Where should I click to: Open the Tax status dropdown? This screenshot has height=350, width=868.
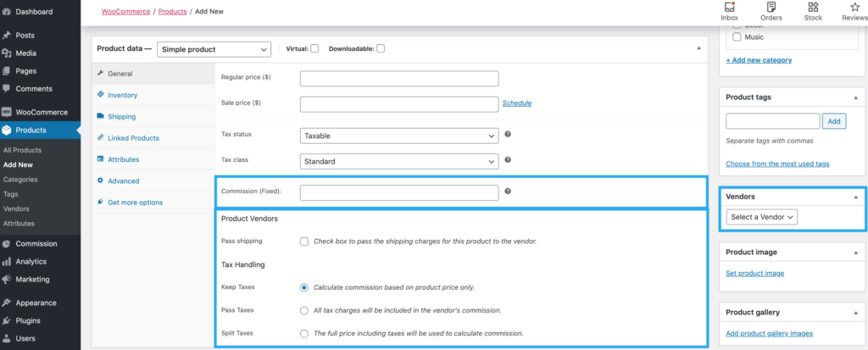pyautogui.click(x=399, y=136)
